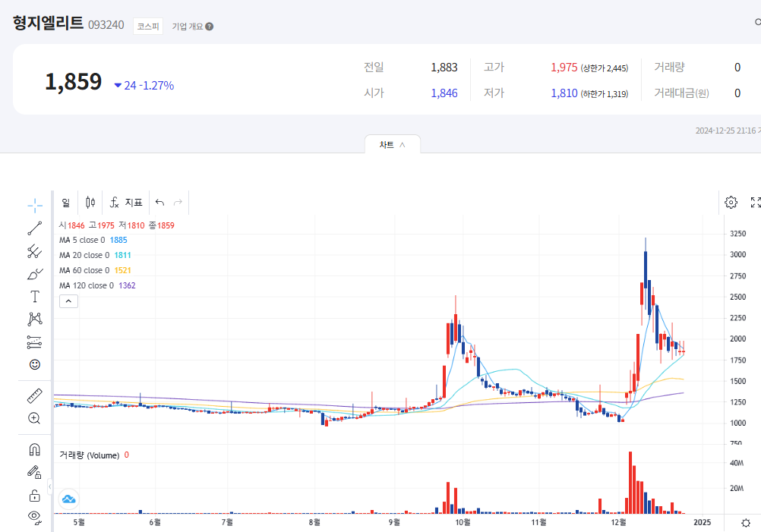Image resolution: width=761 pixels, height=532 pixels.
Task: Click the blue cloud chart logo
Action: (69, 499)
